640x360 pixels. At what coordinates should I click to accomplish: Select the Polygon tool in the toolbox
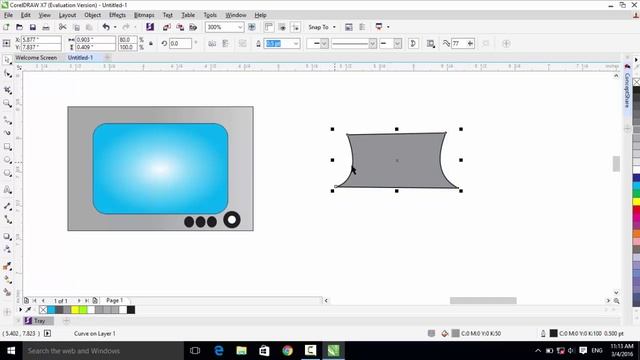pos(7,173)
